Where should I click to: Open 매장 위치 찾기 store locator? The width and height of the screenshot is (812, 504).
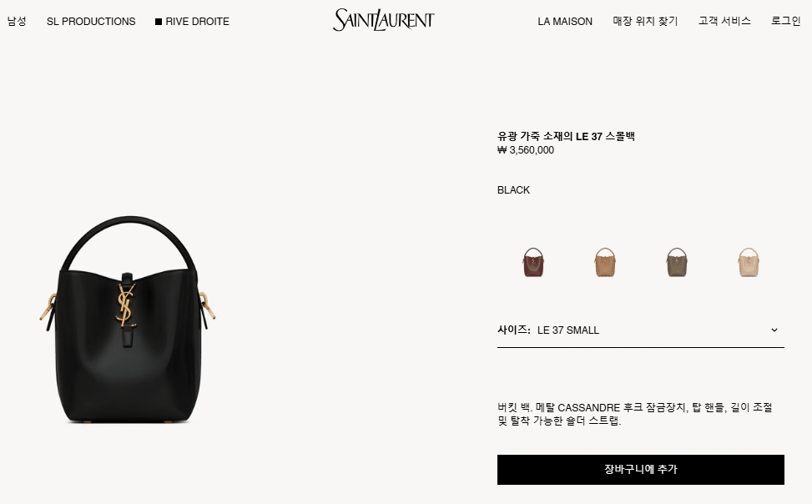(x=645, y=21)
